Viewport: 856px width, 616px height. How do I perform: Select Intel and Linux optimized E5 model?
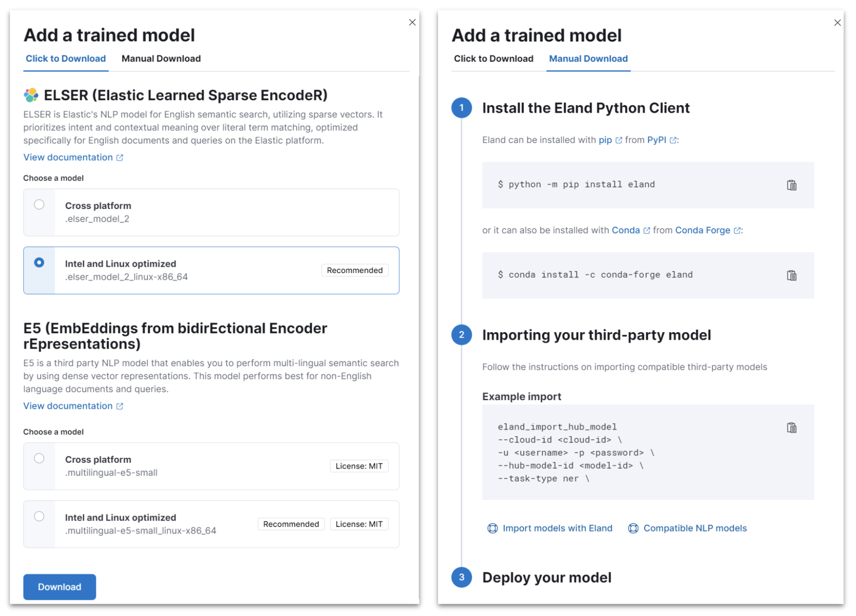click(x=40, y=516)
